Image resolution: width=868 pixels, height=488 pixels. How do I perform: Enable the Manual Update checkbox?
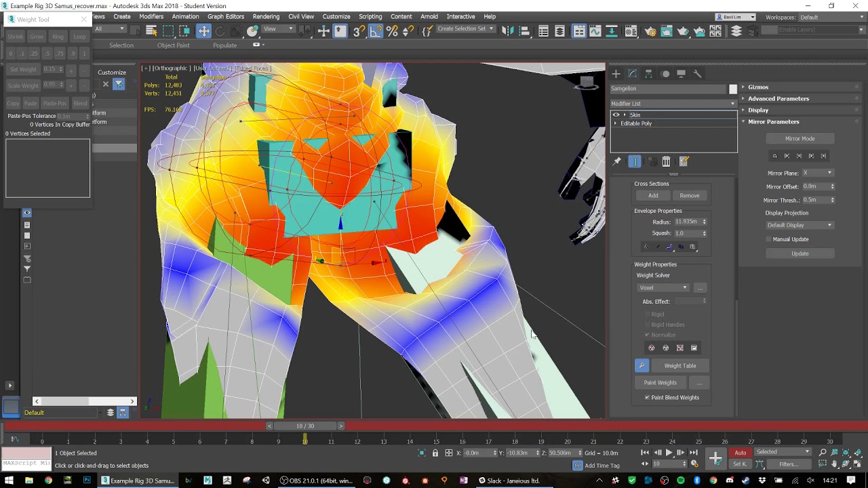pos(769,239)
